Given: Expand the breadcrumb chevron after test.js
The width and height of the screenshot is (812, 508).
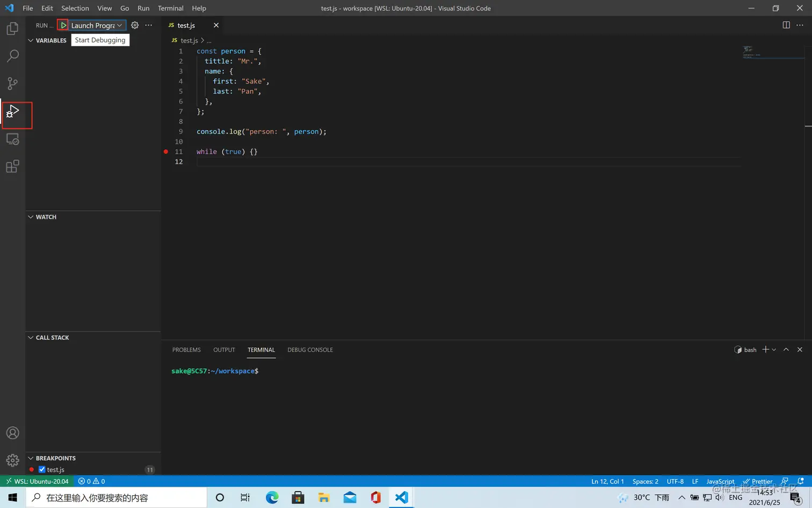Looking at the screenshot, I should click(202, 40).
